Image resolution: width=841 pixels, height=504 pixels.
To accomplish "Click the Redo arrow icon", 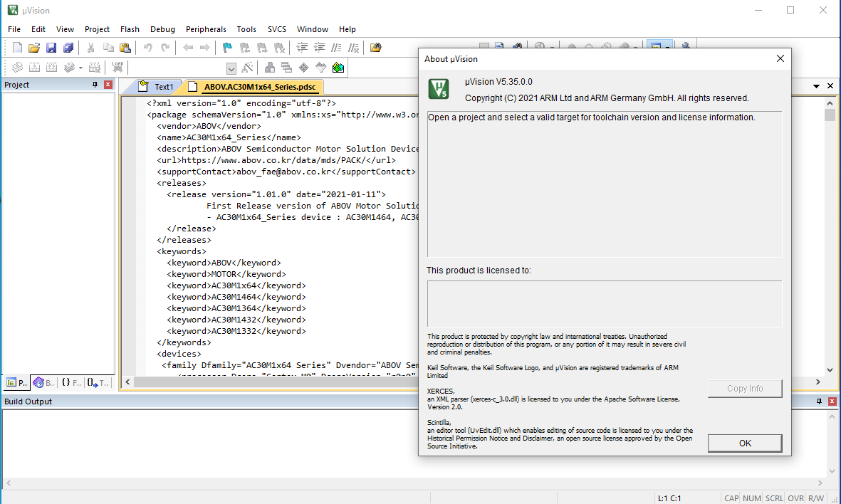I will pos(165,48).
